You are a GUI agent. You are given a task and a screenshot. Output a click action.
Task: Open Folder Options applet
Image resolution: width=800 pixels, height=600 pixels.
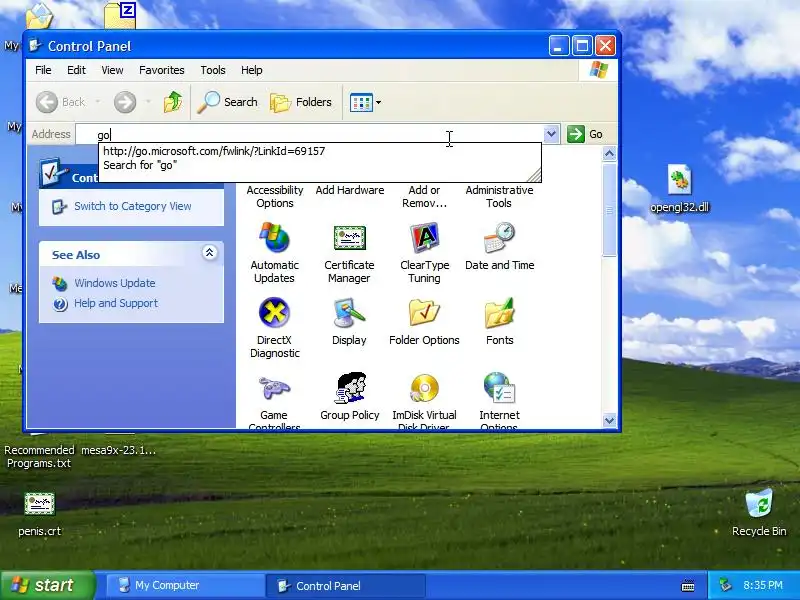point(424,321)
